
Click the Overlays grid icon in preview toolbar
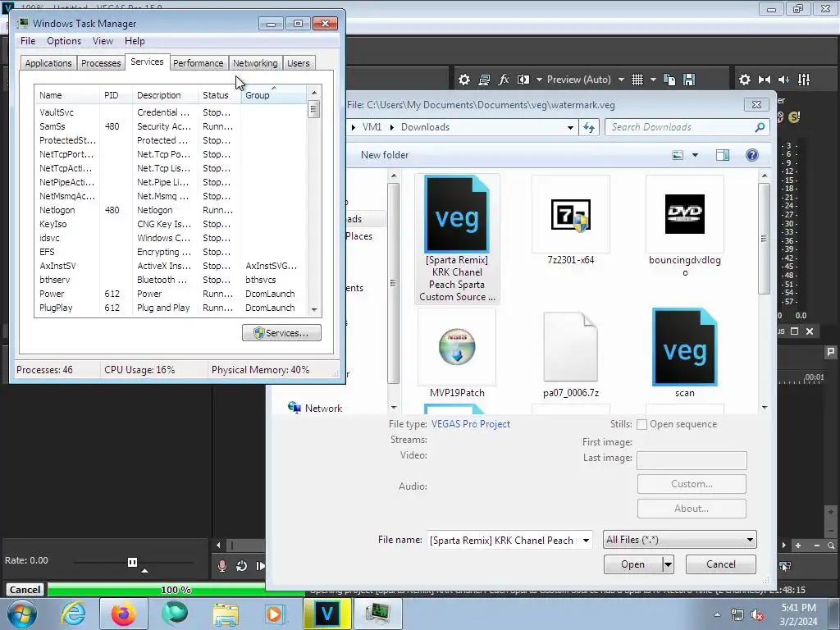point(637,80)
